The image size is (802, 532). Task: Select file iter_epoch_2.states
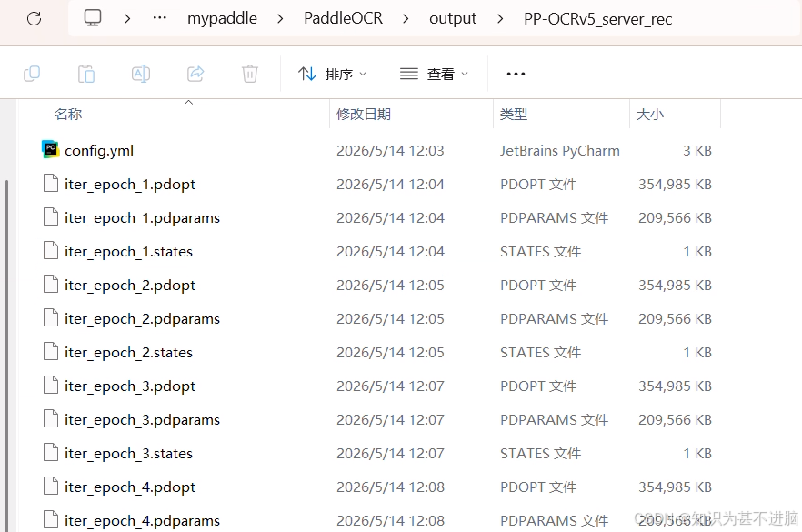(128, 353)
